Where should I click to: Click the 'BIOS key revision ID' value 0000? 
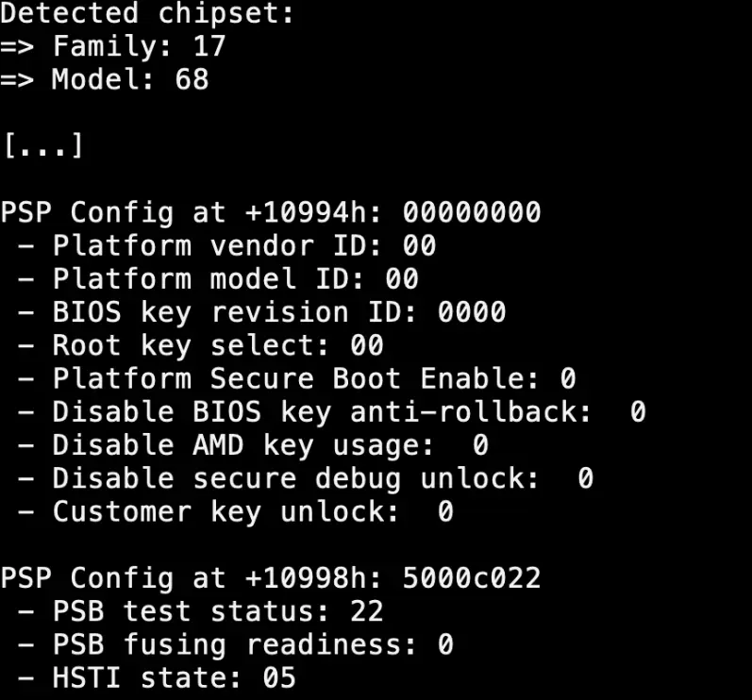(x=472, y=312)
